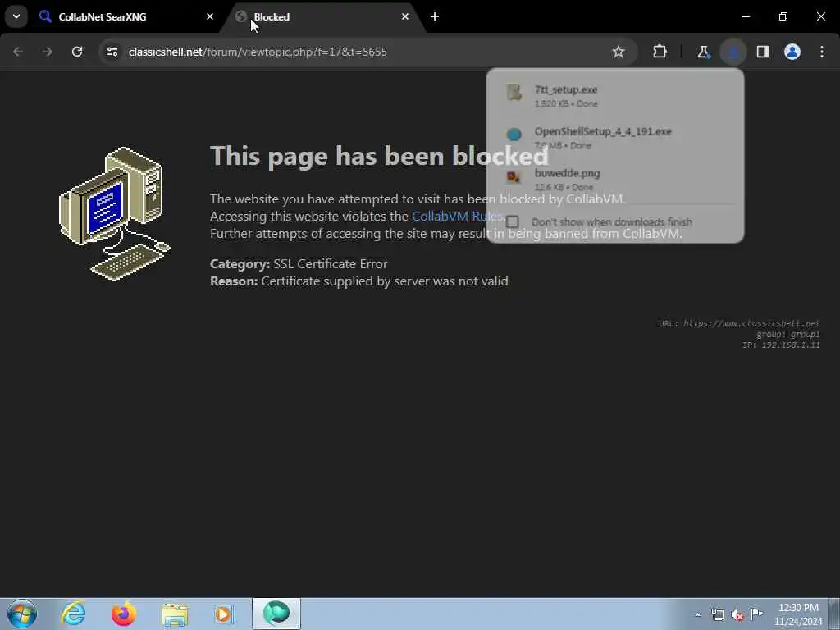Screen dimensions: 840x630
Task: View site information icon in address bar
Action: pos(112,52)
